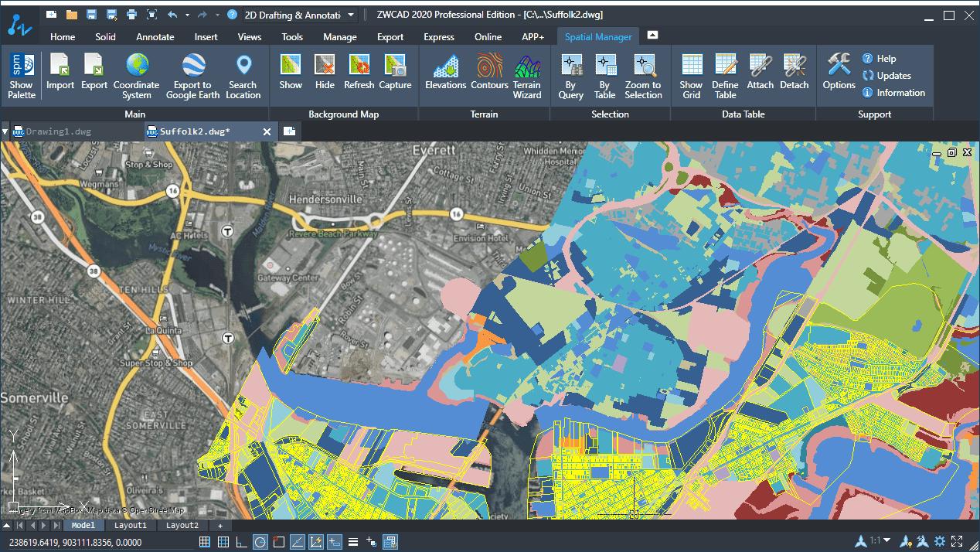The image size is (980, 552).
Task: Attach data table to objects
Action: [x=760, y=72]
